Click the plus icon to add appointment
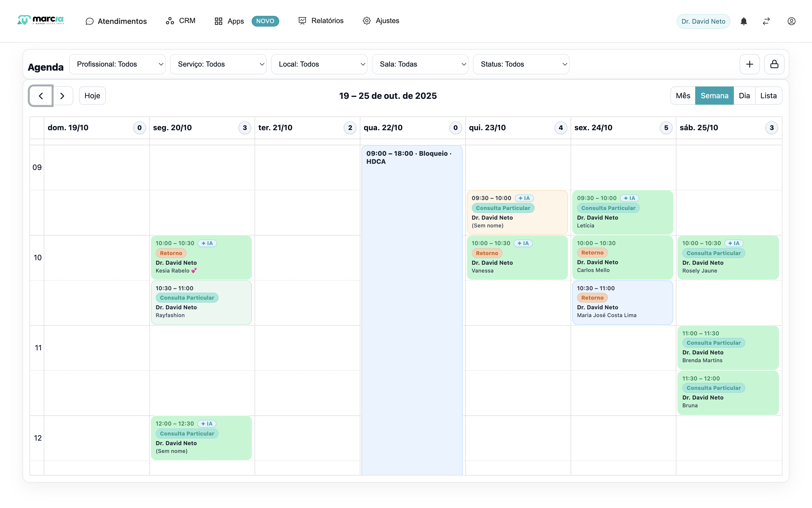Viewport: 812px width, 508px height. [x=749, y=64]
